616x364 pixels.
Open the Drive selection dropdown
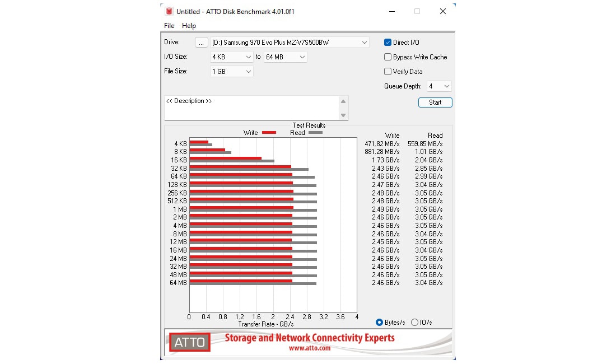pos(290,43)
